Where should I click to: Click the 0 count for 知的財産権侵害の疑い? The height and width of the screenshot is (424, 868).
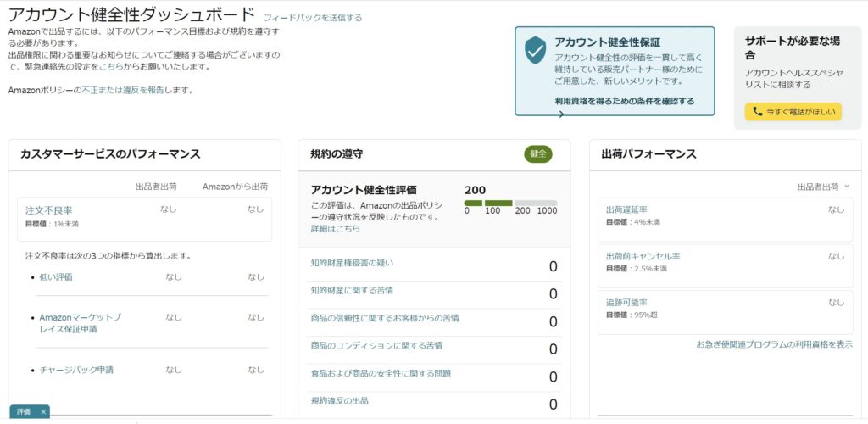click(553, 267)
